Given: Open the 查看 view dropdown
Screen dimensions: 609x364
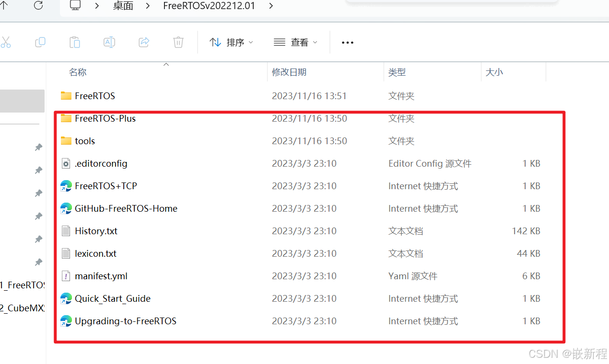Looking at the screenshot, I should pos(295,43).
